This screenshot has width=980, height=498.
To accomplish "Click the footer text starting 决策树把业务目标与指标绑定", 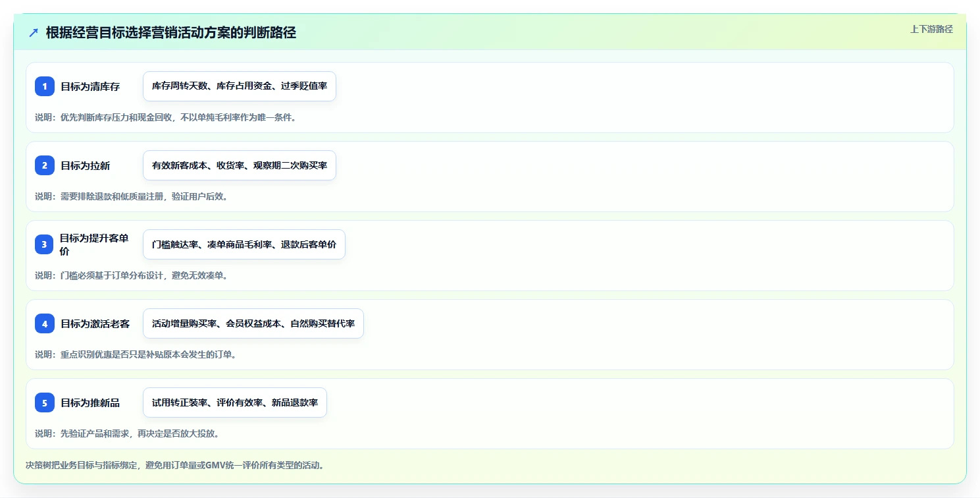I will pos(175,465).
